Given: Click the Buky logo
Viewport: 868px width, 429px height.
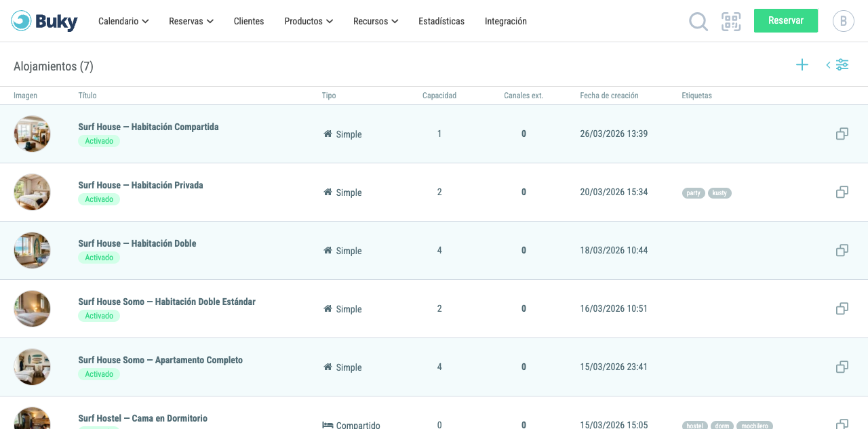Looking at the screenshot, I should coord(45,21).
